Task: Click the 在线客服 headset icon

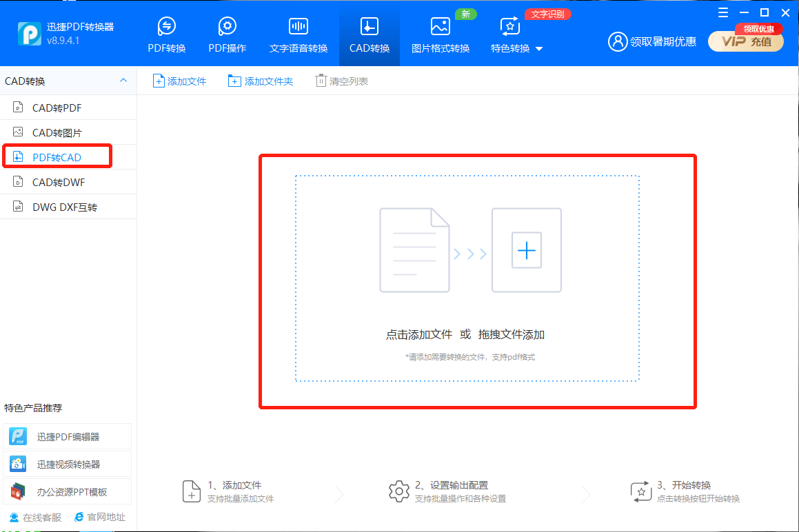Action: [14, 518]
